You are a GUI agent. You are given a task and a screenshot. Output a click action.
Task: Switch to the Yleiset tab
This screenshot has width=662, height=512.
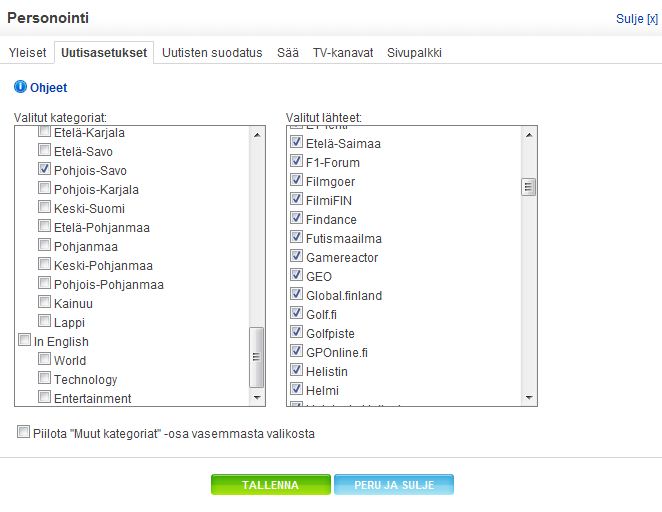pyautogui.click(x=28, y=53)
